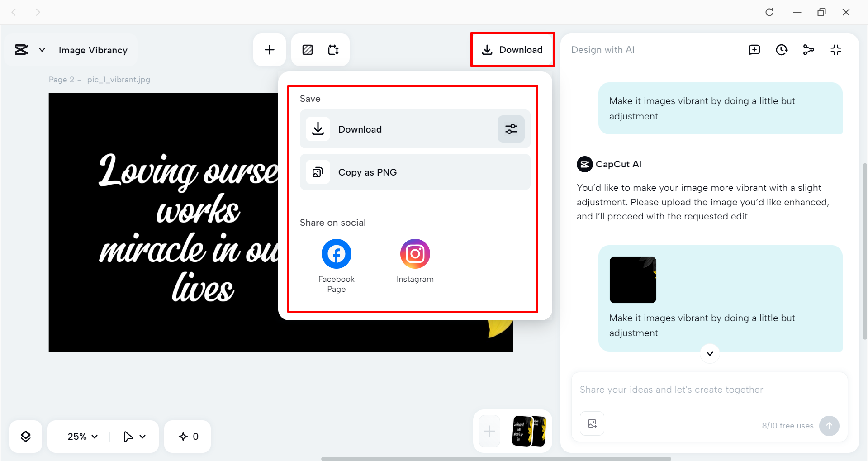Open the pages thumbnail stack
Screen dimensions: 868x461
(529, 431)
